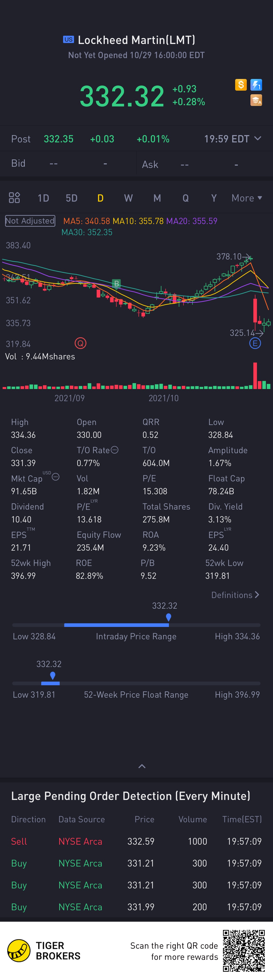Tap the ROA value 9.23%

point(154,547)
